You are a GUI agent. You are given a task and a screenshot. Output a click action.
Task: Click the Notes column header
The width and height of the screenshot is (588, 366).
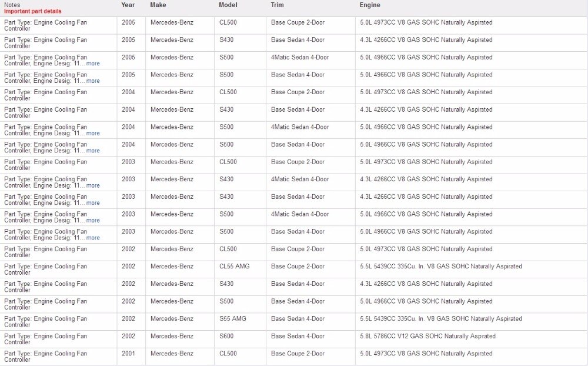[12, 5]
